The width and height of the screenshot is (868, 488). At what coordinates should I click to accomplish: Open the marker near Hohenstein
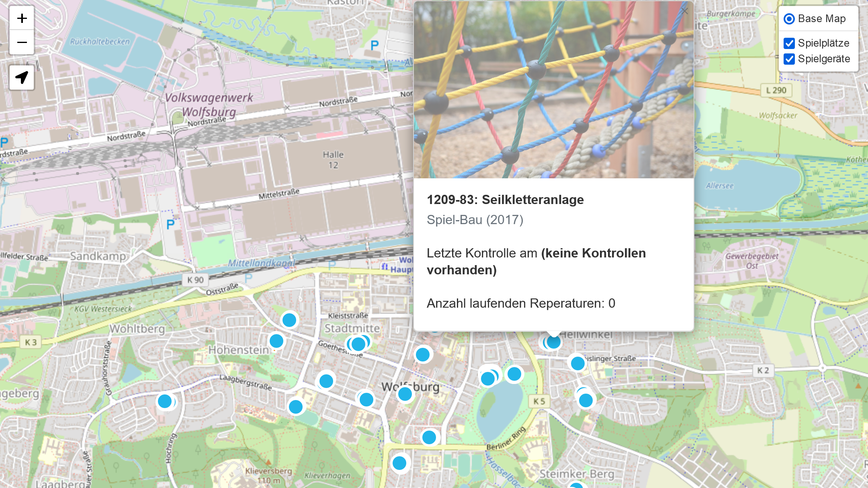click(x=276, y=341)
